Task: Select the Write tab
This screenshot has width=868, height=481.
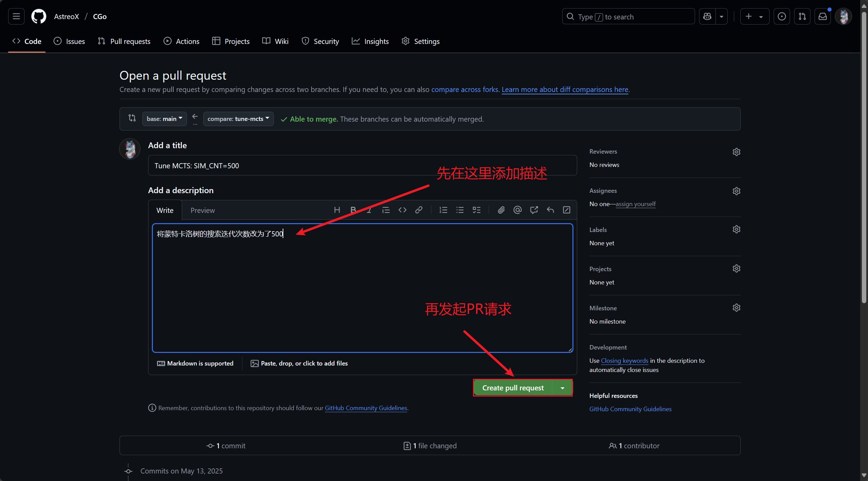Action: click(x=165, y=210)
